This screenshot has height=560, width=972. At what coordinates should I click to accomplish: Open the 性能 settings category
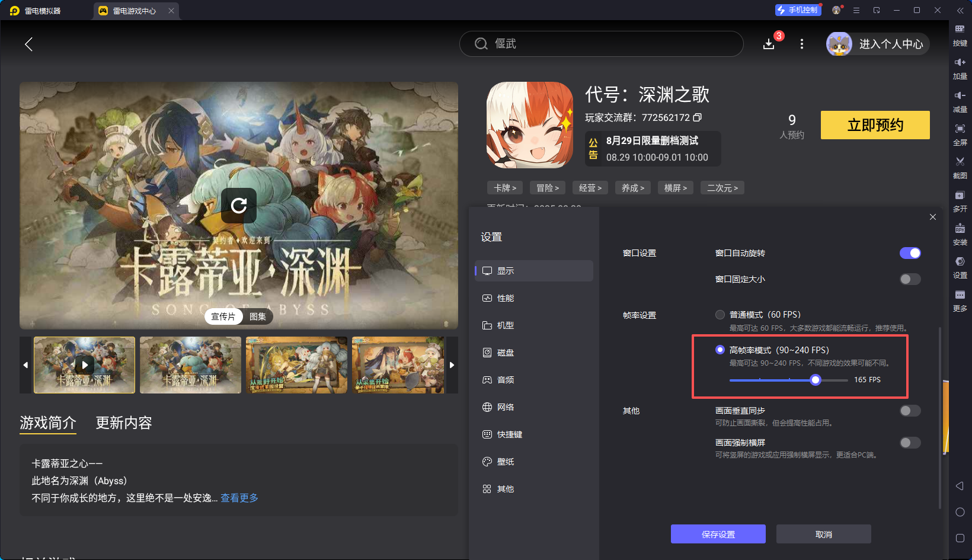(x=534, y=298)
